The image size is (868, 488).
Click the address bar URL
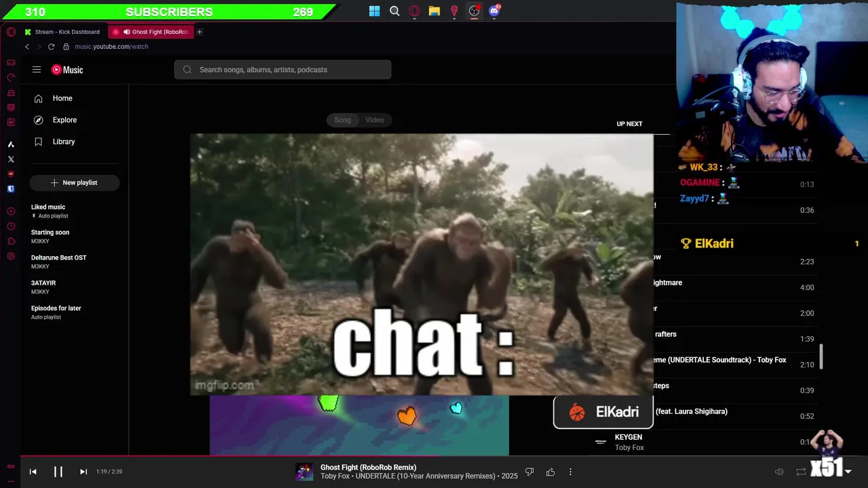tap(111, 47)
